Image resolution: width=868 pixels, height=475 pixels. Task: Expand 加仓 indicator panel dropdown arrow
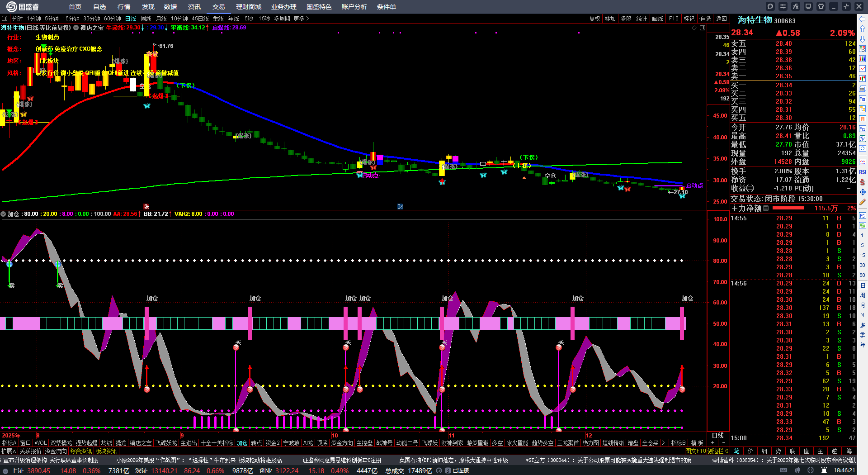click(3, 214)
